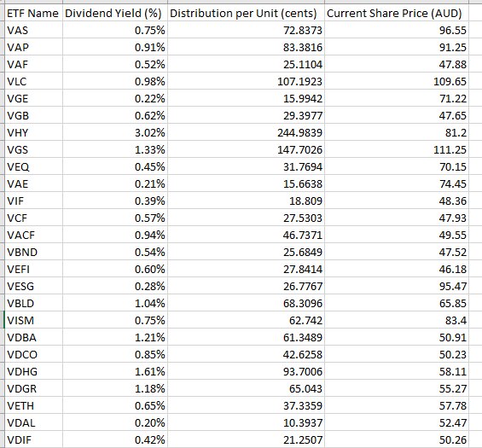
Task: Click the VBLD yield cell 1.04%
Action: [x=115, y=303]
